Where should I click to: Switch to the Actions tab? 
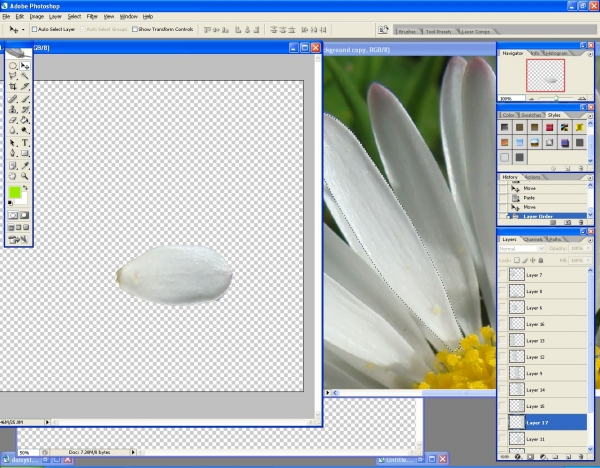(533, 177)
